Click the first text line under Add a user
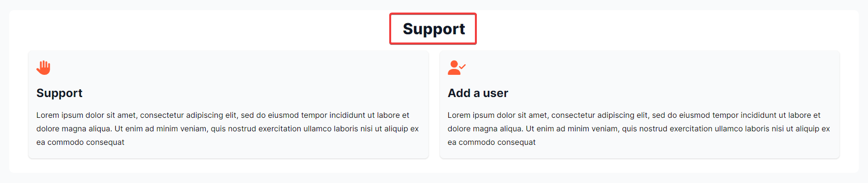The height and width of the screenshot is (183, 868). pos(634,115)
